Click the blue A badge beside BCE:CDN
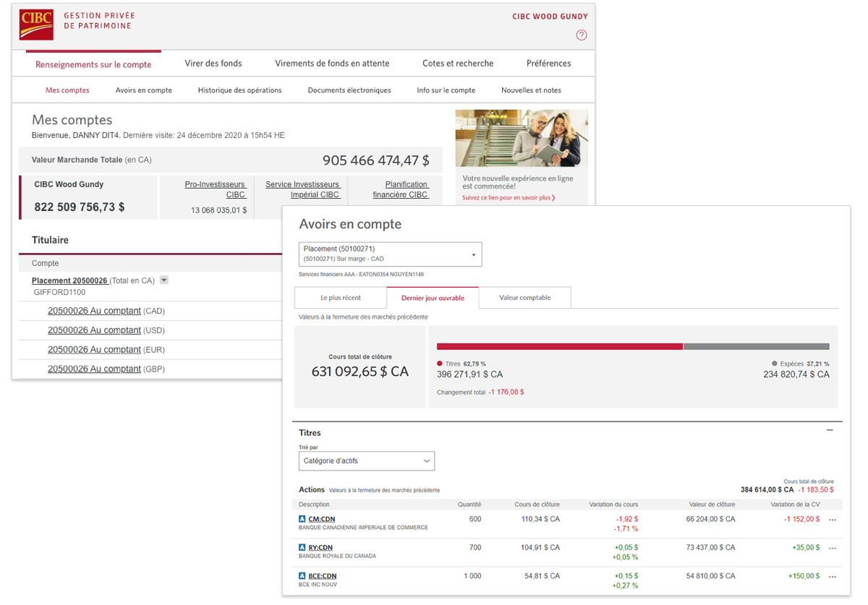 pyautogui.click(x=302, y=576)
